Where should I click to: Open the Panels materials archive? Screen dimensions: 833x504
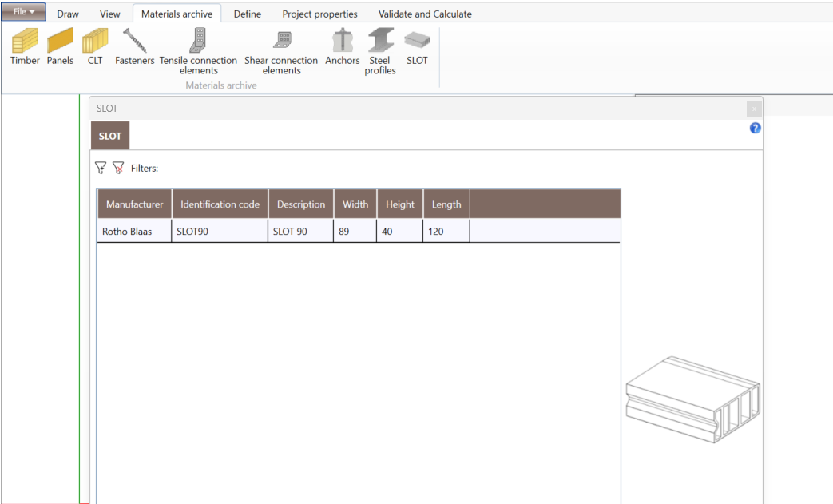coord(60,47)
